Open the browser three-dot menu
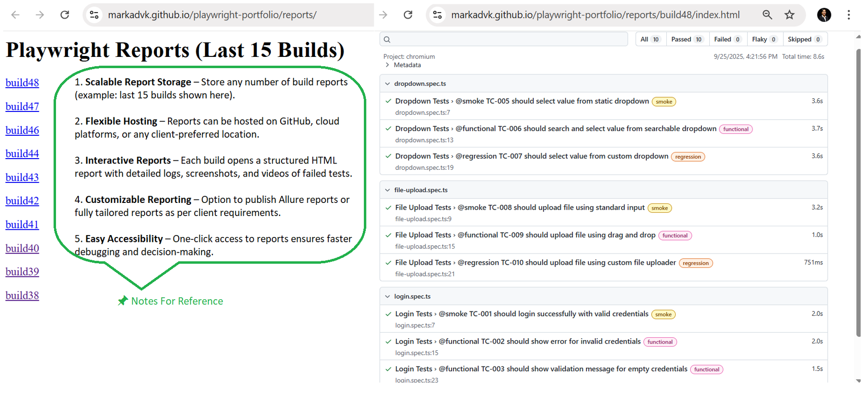The height and width of the screenshot is (399, 868). 849,15
